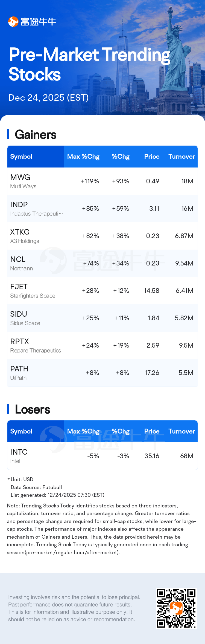
Task: Open the NCL Northann stock
Action: coord(102,263)
